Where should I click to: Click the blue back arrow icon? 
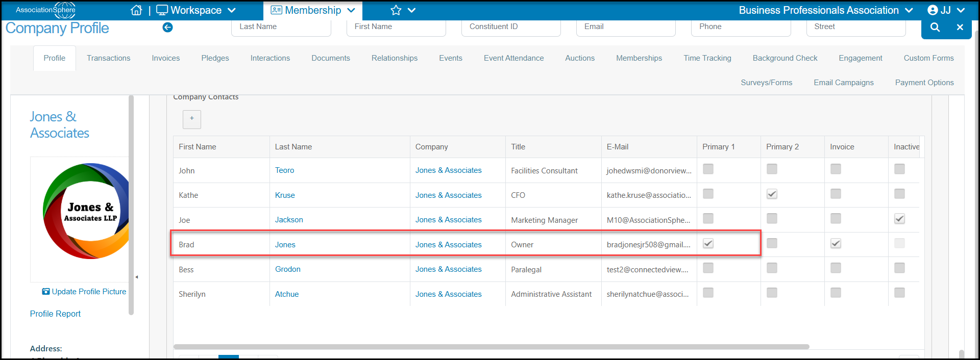(167, 28)
